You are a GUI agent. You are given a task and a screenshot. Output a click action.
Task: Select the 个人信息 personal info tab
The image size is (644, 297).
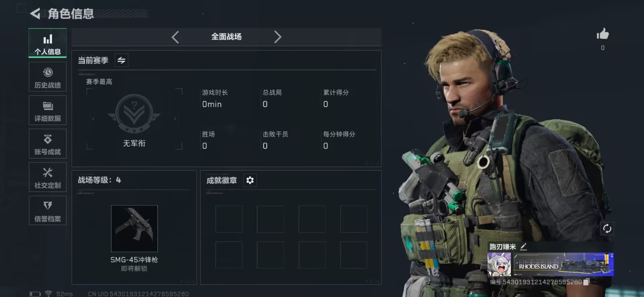[48, 43]
